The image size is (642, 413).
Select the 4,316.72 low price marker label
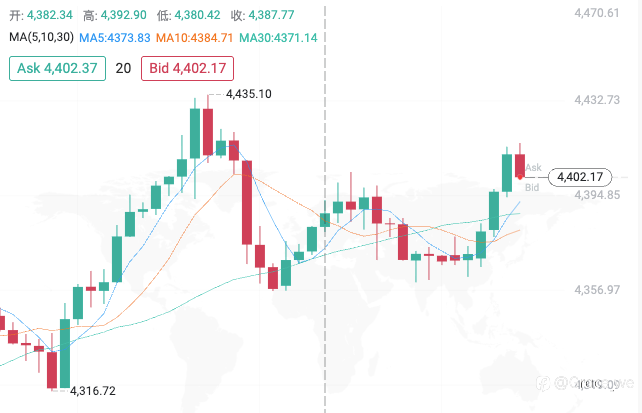point(93,391)
